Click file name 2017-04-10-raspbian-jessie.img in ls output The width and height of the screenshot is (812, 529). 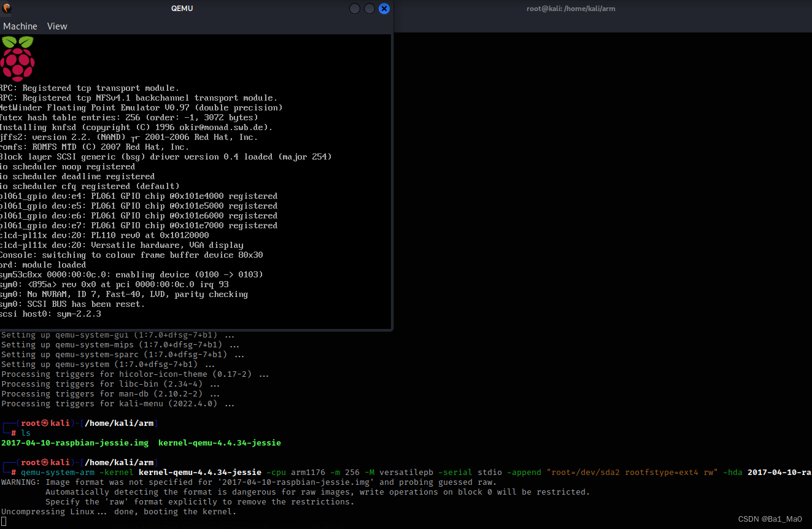tap(75, 443)
